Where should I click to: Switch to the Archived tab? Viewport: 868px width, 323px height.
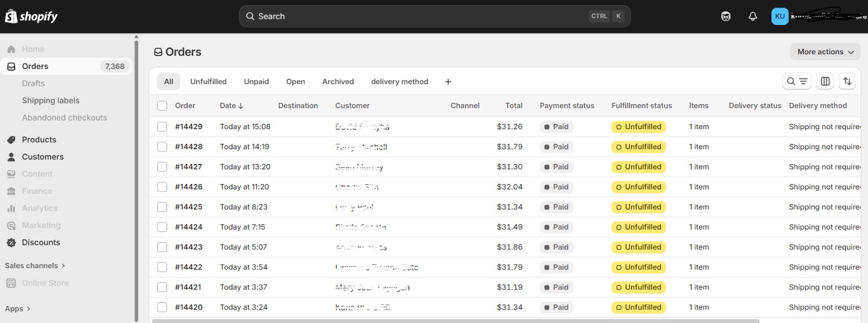click(337, 82)
